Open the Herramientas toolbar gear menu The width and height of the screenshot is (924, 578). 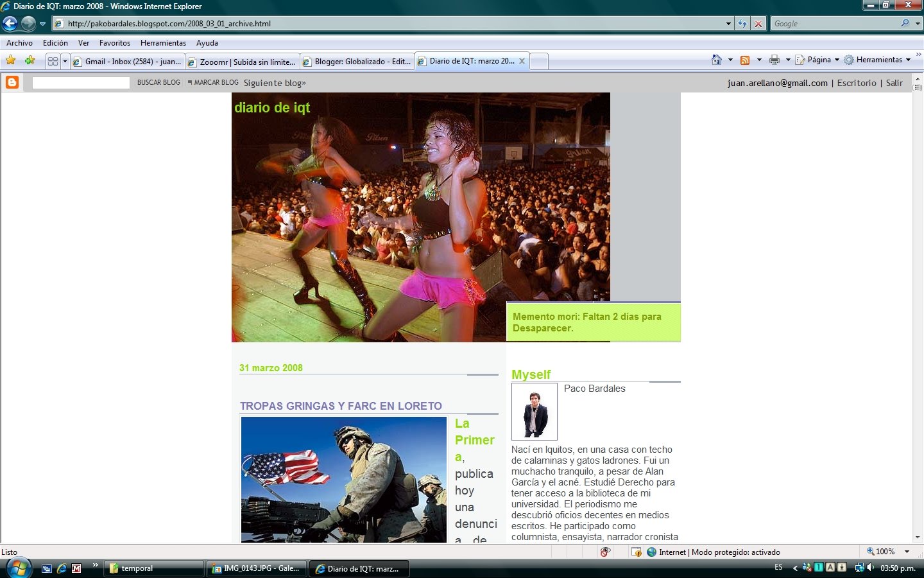(877, 60)
